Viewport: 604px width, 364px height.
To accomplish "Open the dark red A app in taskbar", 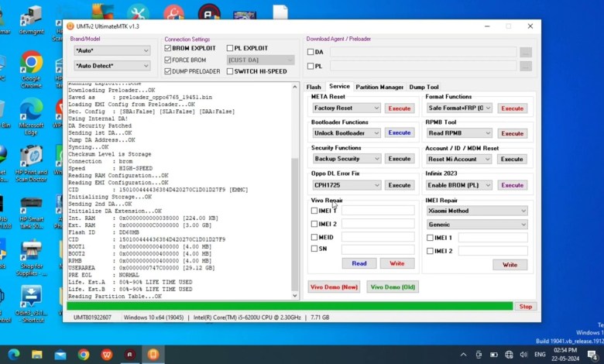I will [130, 355].
